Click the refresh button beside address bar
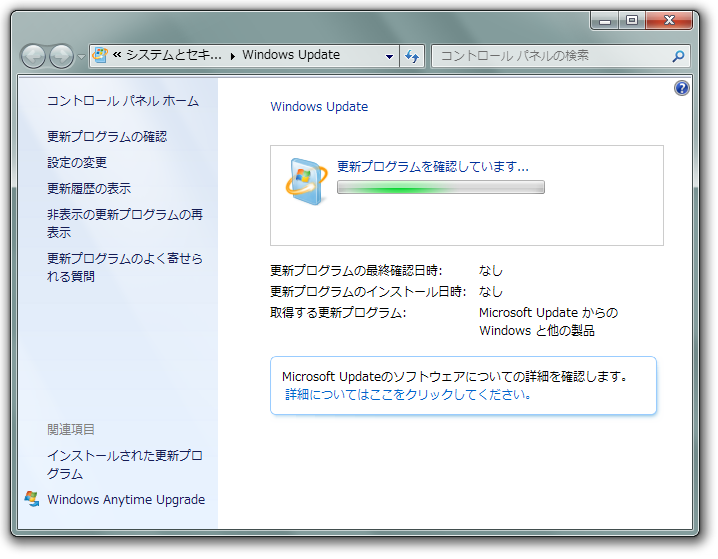 click(412, 56)
